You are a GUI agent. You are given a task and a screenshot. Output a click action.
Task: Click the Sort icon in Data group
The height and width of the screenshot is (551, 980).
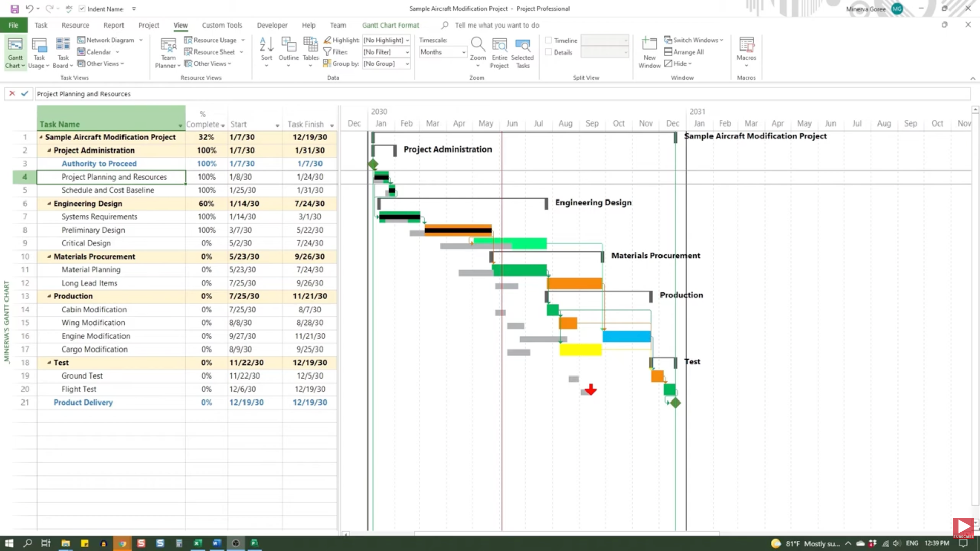click(266, 45)
